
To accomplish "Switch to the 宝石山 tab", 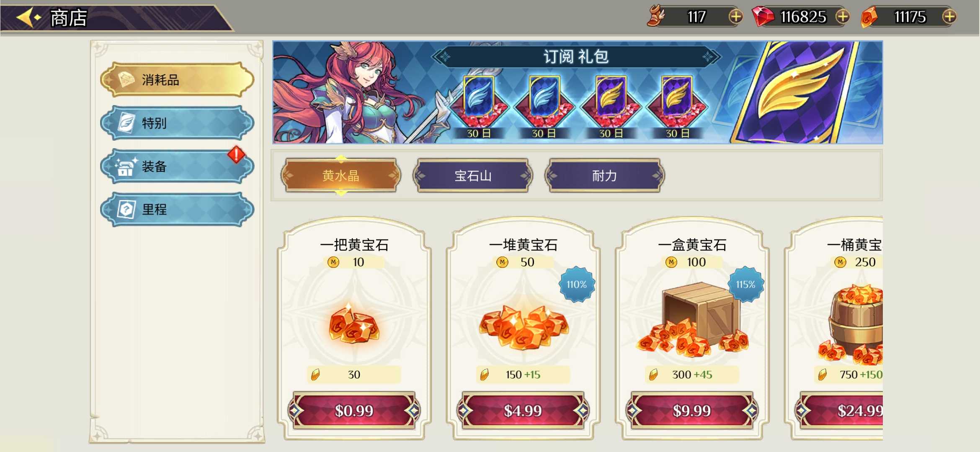I will [473, 175].
